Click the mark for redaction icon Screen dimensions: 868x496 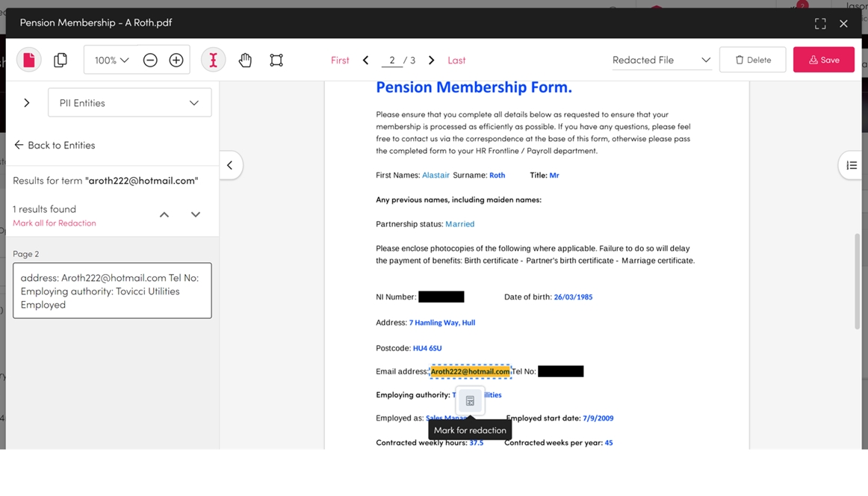(x=470, y=401)
